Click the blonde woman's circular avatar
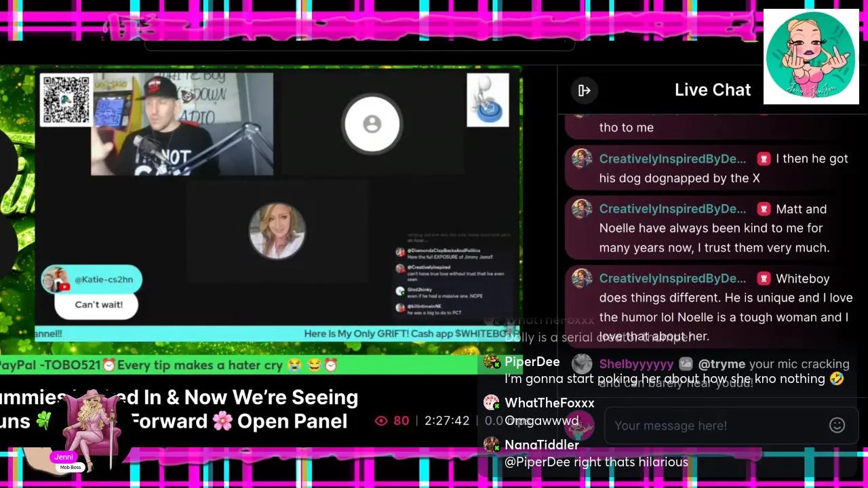 (277, 230)
